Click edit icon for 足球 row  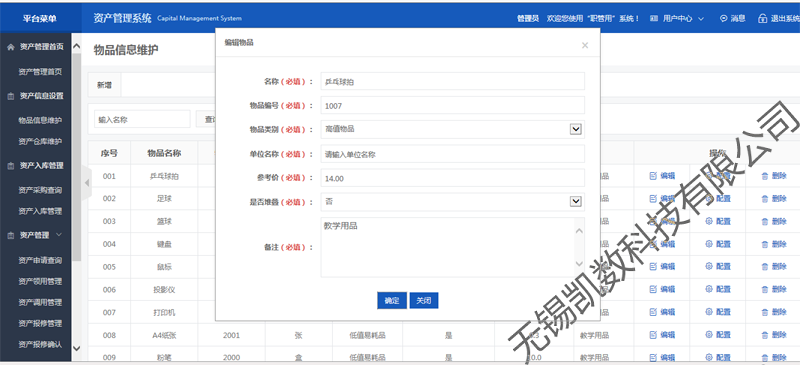653,199
